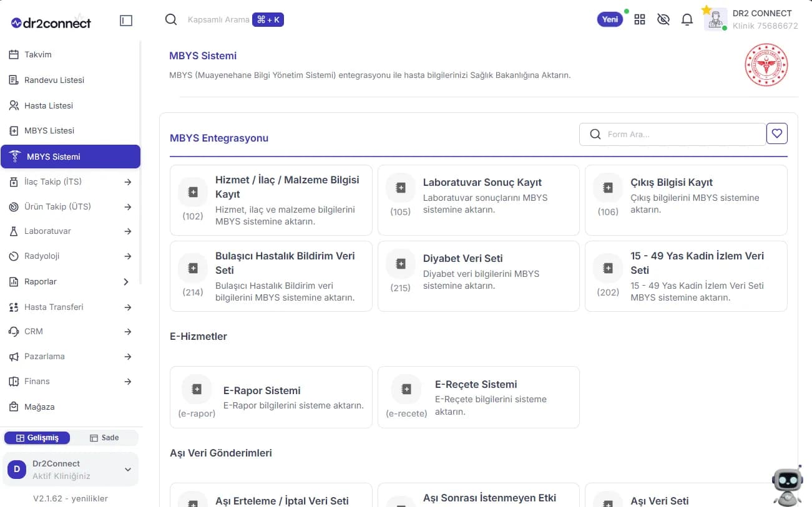The height and width of the screenshot is (507, 812).
Task: Click the ⌘ + K shortcut badge
Action: pyautogui.click(x=268, y=19)
